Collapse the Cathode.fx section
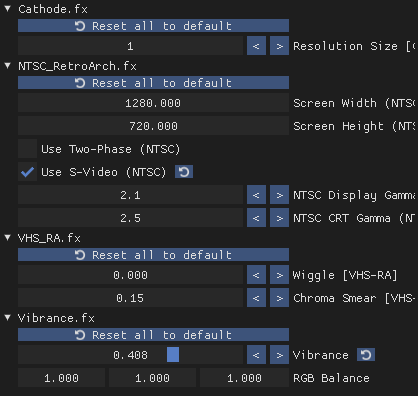 coord(8,9)
